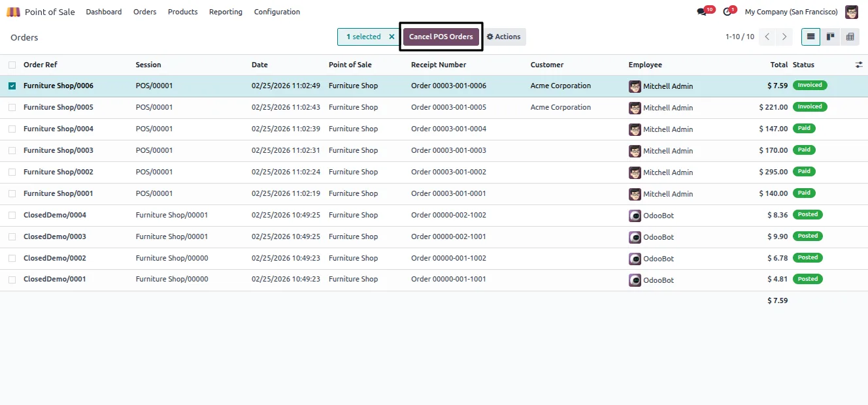The width and height of the screenshot is (868, 405).
Task: Open optional columns settings icon
Action: tap(859, 65)
